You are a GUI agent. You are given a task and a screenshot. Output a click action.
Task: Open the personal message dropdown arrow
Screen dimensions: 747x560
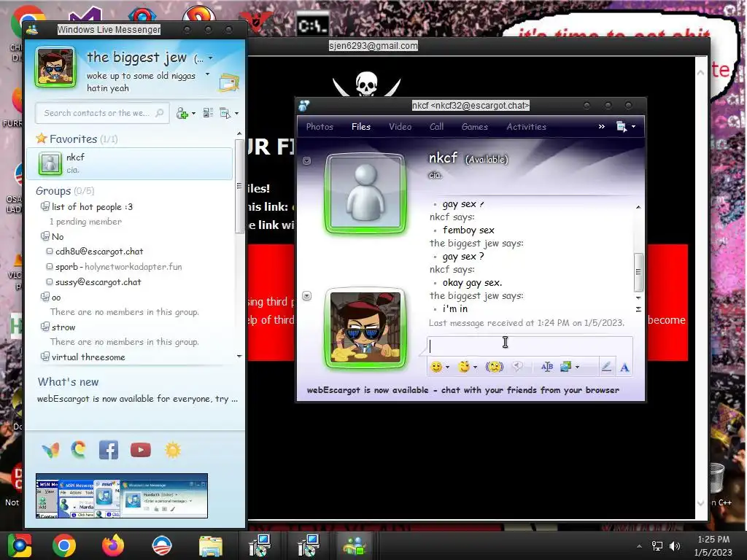[207, 74]
